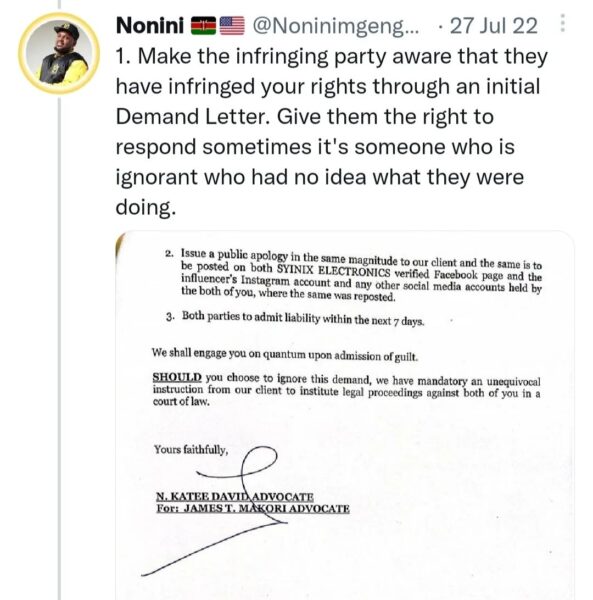Open the three-dot more options menu
Viewport: 593px width, 600px height.
point(562,23)
